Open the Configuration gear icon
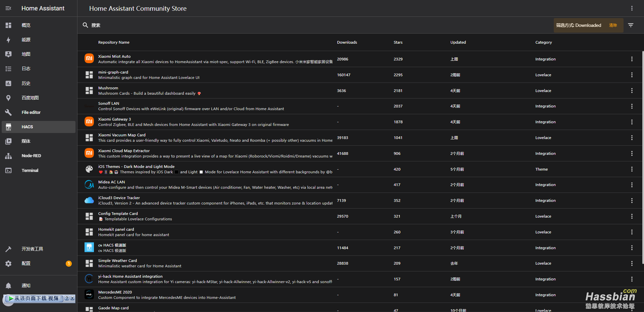Image resolution: width=644 pixels, height=312 pixels. (8, 264)
